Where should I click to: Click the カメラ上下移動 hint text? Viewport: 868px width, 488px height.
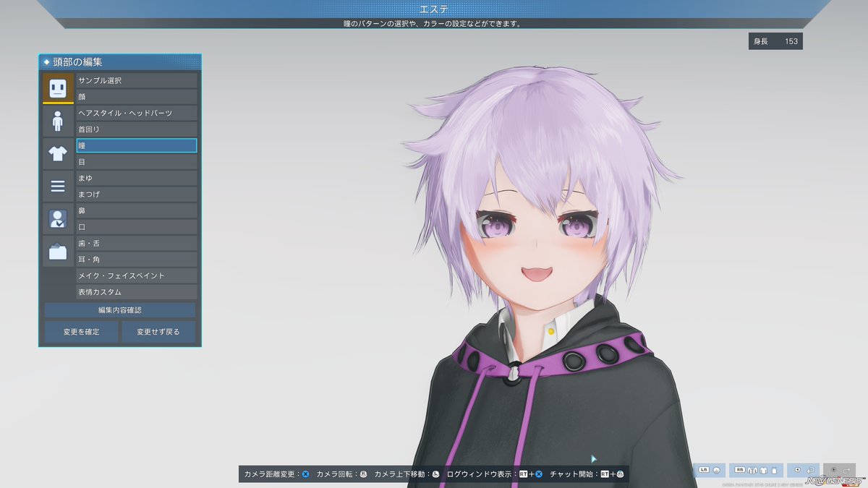pos(407,474)
